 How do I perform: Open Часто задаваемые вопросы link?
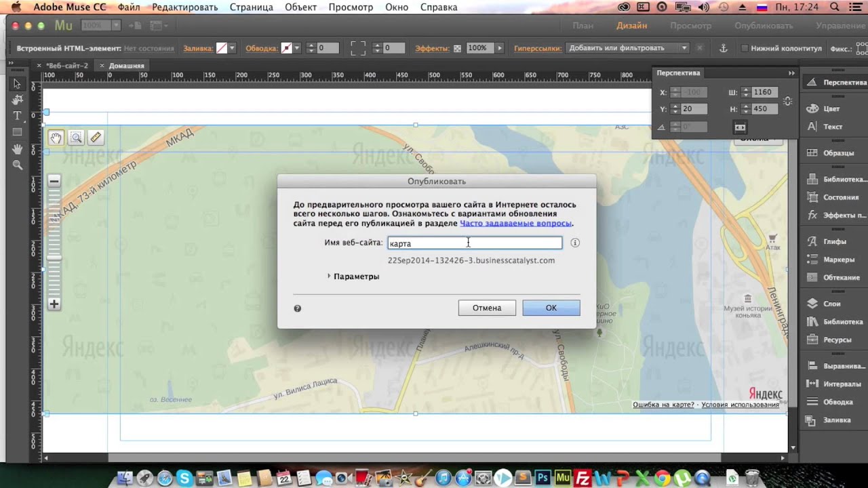(x=516, y=223)
